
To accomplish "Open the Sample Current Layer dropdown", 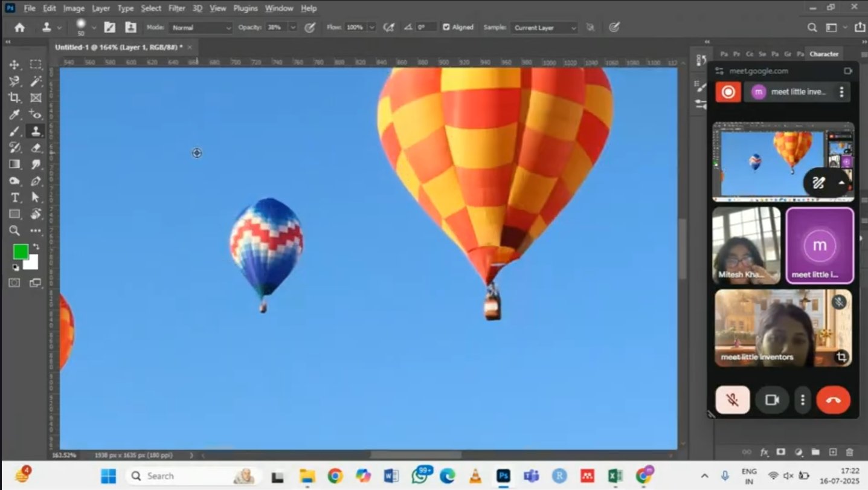I will (x=544, y=28).
